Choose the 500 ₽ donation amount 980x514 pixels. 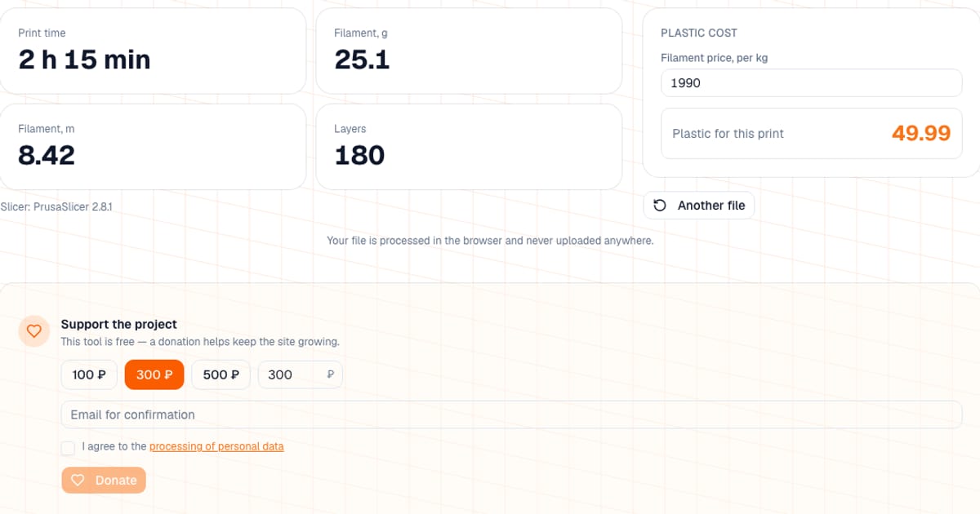coord(220,374)
